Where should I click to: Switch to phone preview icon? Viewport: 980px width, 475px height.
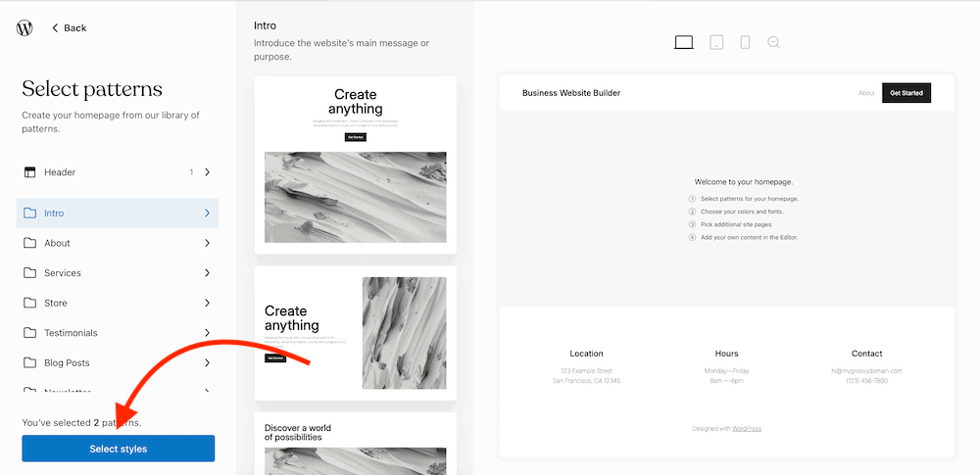click(x=745, y=42)
